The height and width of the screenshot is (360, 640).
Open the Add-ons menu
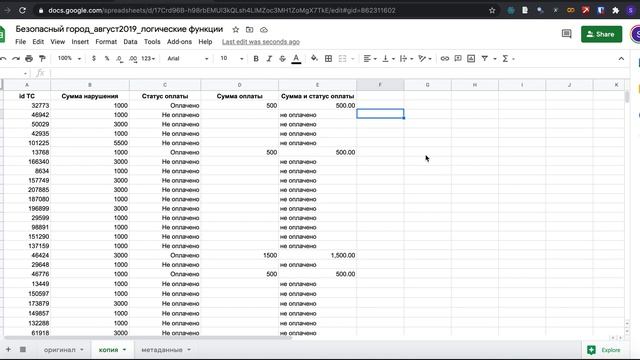(179, 42)
